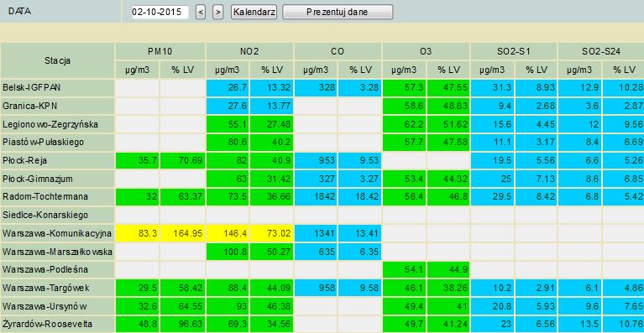Click the green PM10 percent 96.63
Viewport: 644px width, 333px height.
click(182, 325)
